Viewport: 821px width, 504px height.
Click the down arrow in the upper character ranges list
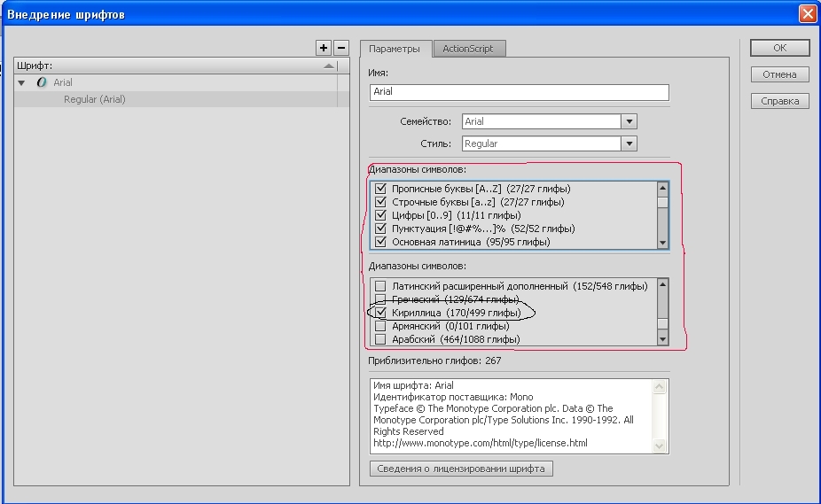[662, 243]
